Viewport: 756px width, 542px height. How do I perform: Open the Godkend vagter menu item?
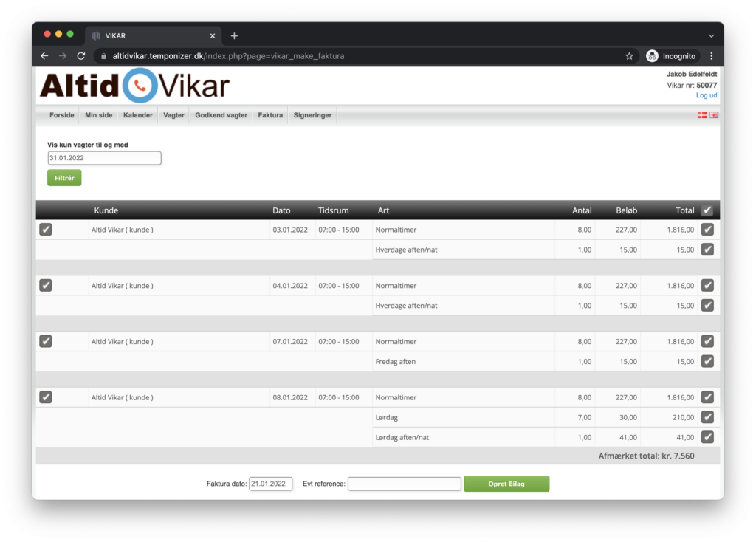[x=221, y=115]
